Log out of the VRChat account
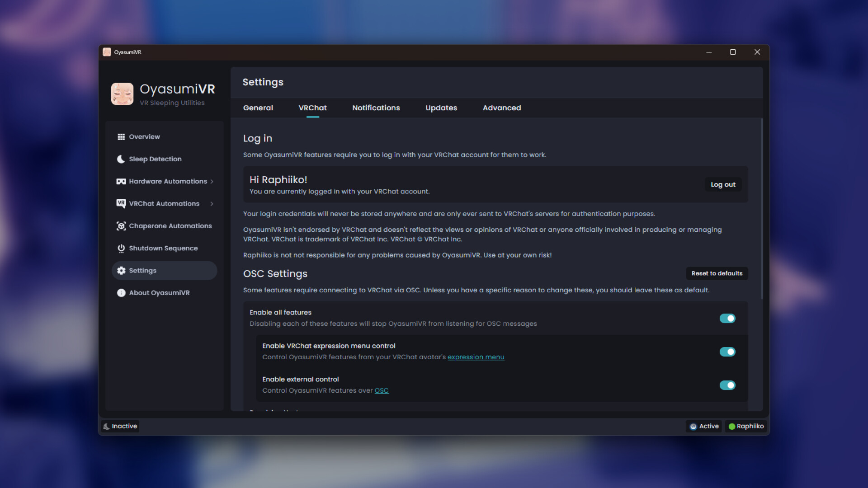 (x=723, y=184)
